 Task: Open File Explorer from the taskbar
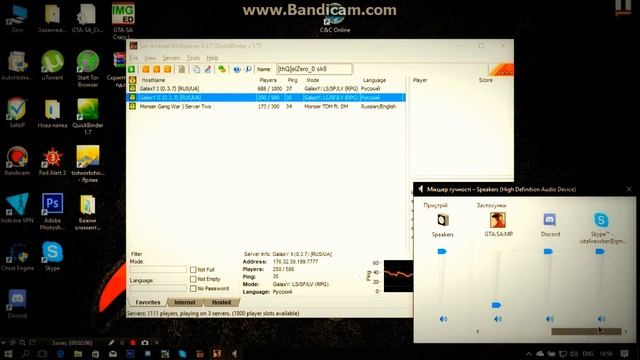tap(78, 354)
